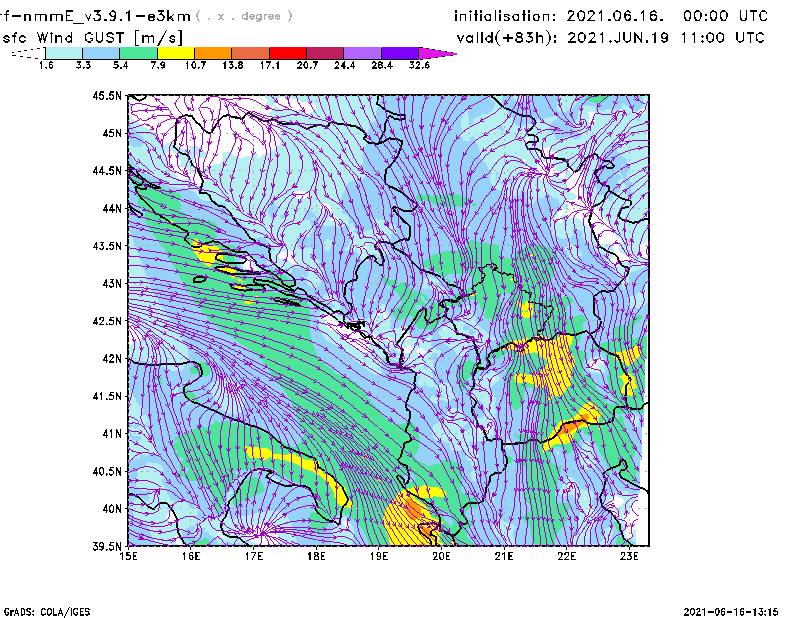Click the '45.5N' latitude label

click(107, 95)
